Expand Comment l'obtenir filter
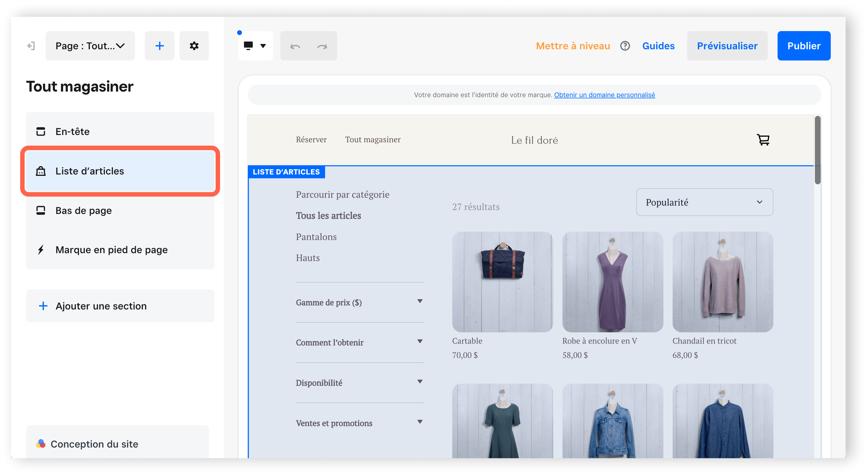 (360, 343)
